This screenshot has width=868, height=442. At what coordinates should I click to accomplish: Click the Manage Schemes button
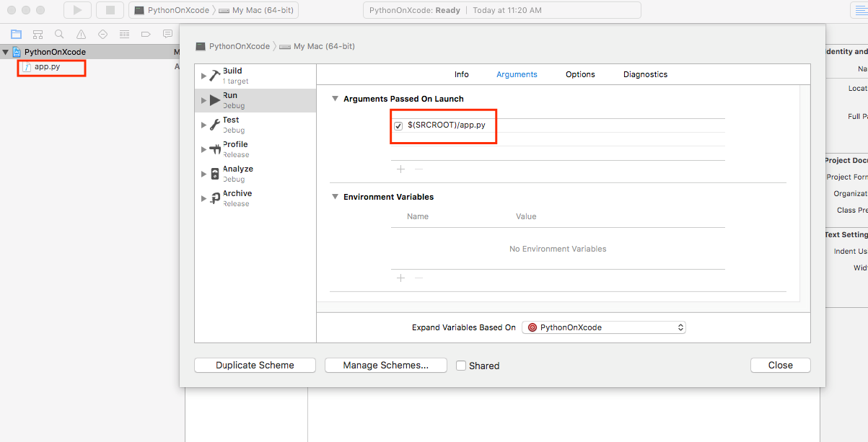(x=385, y=366)
